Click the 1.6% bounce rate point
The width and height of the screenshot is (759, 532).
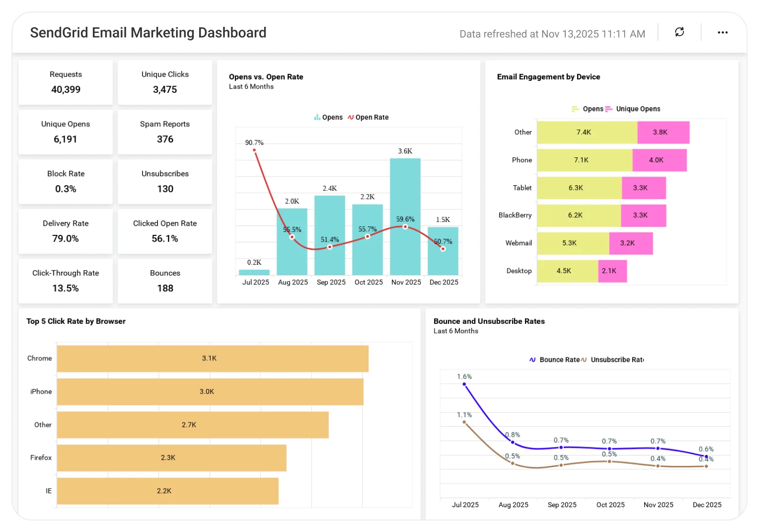pos(464,384)
